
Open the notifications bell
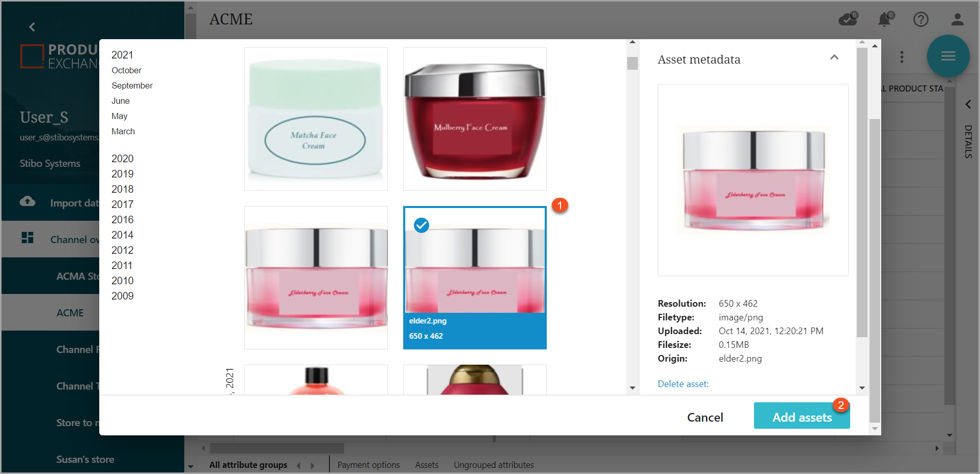(x=885, y=19)
